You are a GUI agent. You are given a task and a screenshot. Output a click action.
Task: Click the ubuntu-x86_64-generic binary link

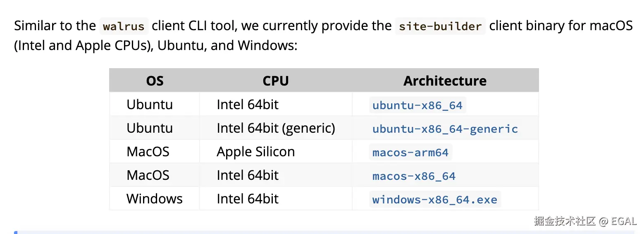pyautogui.click(x=445, y=129)
